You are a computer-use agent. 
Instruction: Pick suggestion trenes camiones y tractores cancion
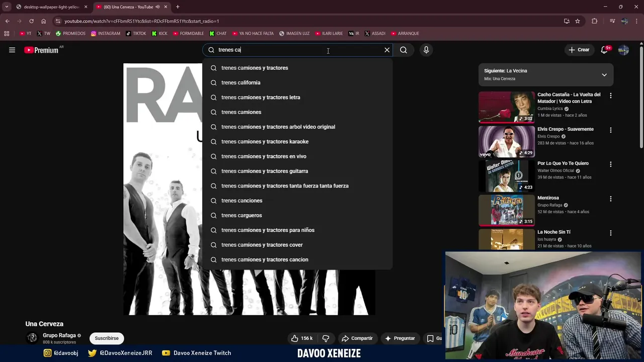297,259
